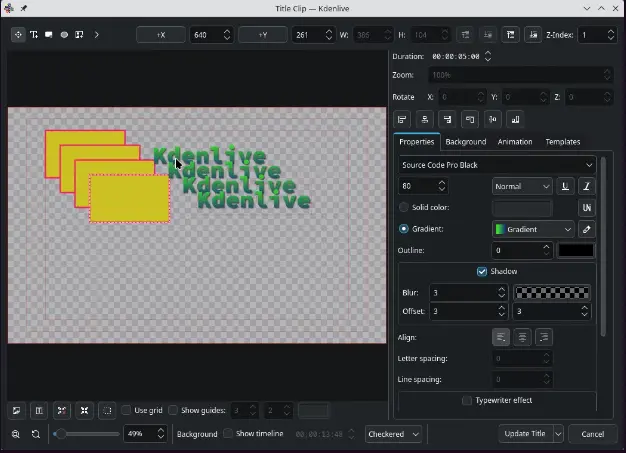Align text left button
This screenshot has width=626, height=453.
pos(501,337)
